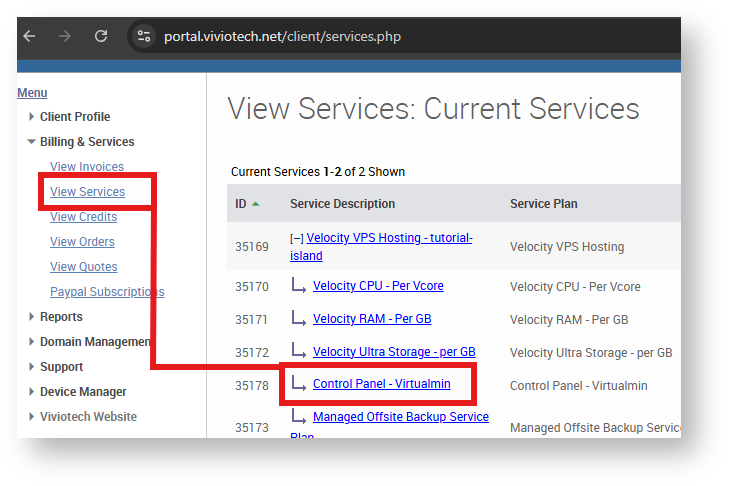Collapse the Billing & Services section
The image size is (729, 486).
coord(86,142)
